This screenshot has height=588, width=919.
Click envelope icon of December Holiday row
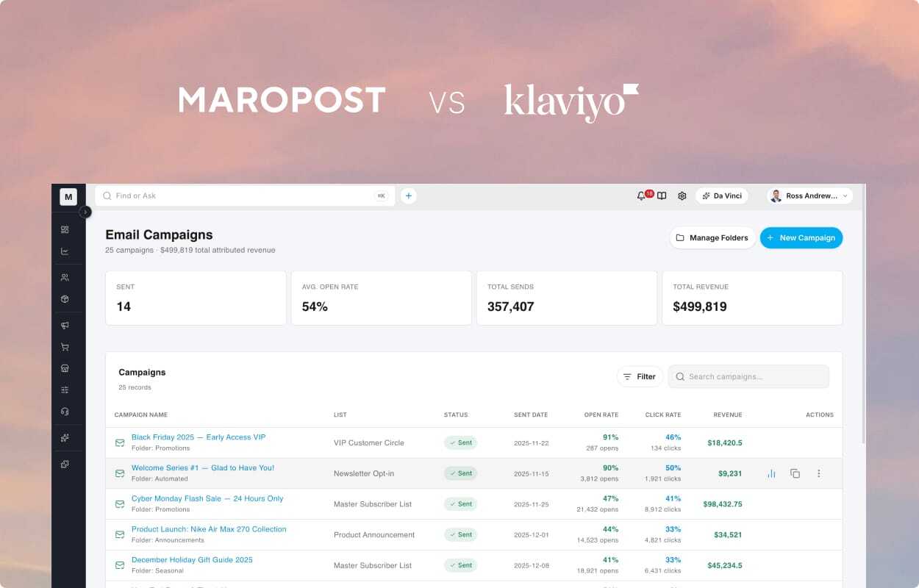[x=120, y=565]
